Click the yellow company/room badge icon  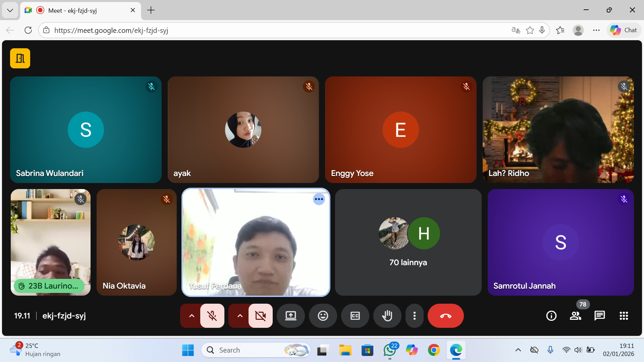[x=20, y=58]
